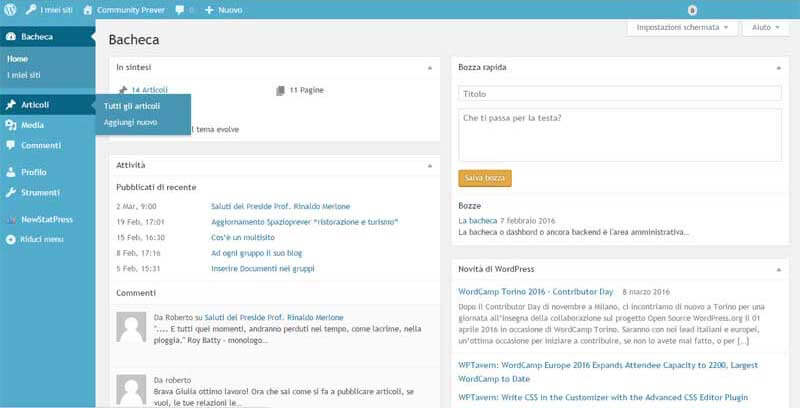Collapse the In sintesi panel
Image resolution: width=800 pixels, height=408 pixels.
tap(430, 67)
